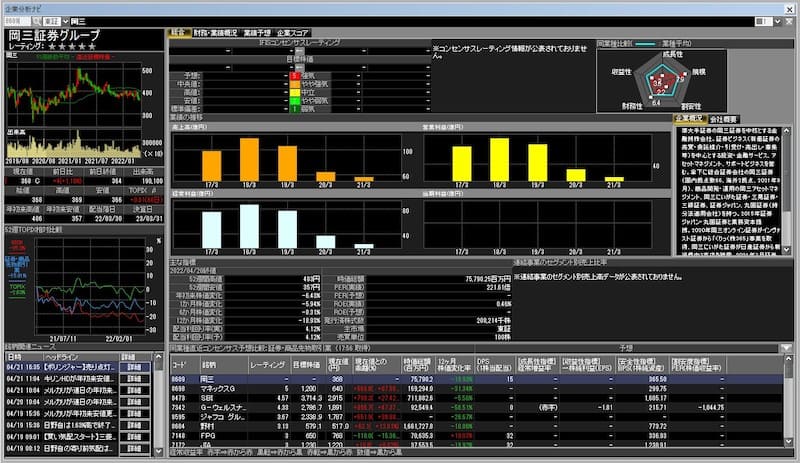Click the stock code input field at top left

[17, 21]
